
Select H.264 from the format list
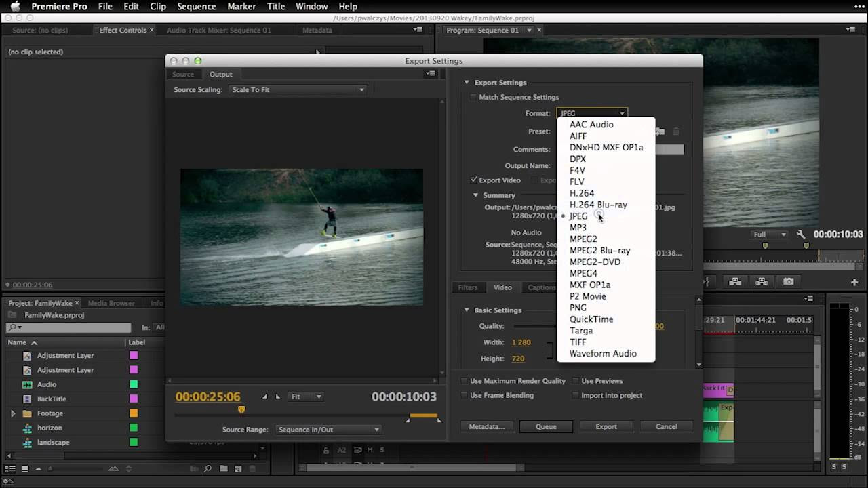point(582,192)
